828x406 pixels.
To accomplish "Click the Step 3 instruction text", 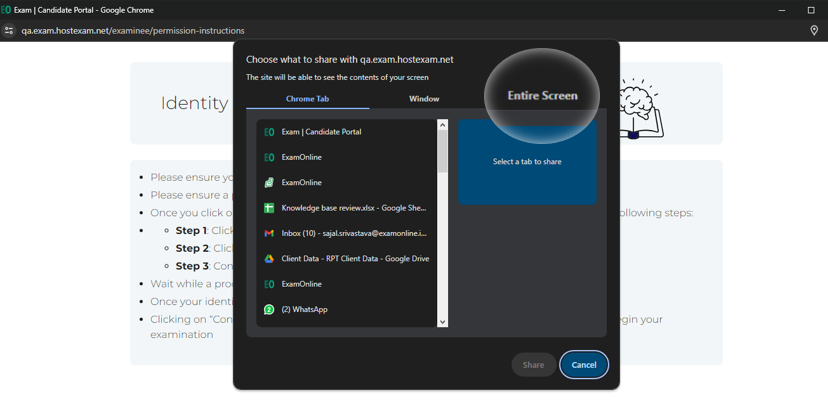I will (203, 266).
